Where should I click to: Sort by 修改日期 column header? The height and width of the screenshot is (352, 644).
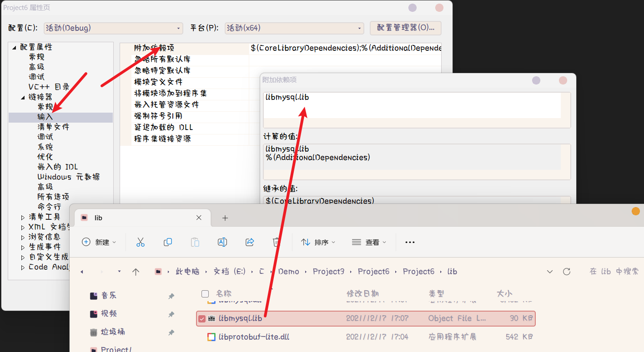[363, 294]
